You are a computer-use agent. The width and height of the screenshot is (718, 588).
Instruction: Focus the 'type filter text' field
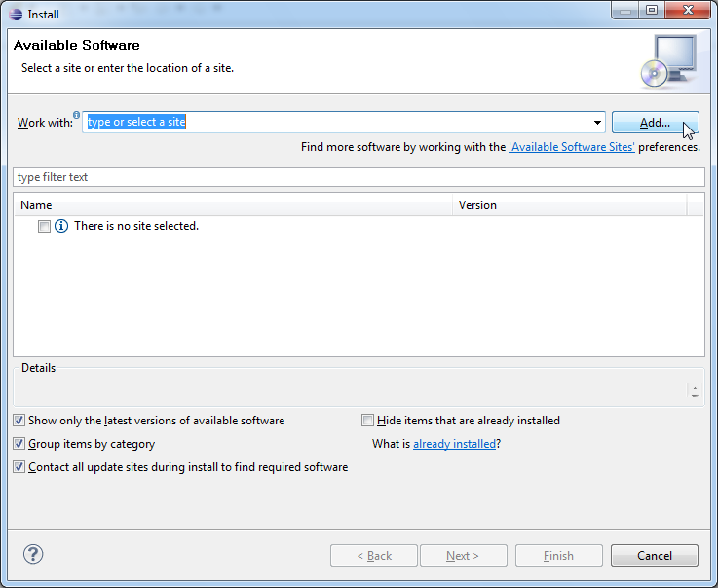tap(358, 177)
